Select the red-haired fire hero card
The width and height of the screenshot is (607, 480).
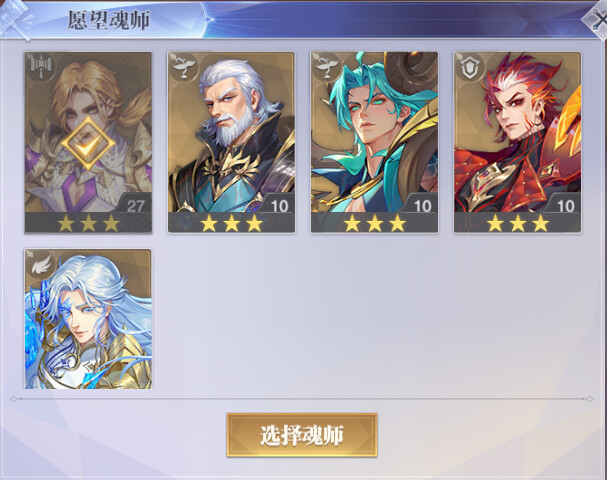point(518,142)
